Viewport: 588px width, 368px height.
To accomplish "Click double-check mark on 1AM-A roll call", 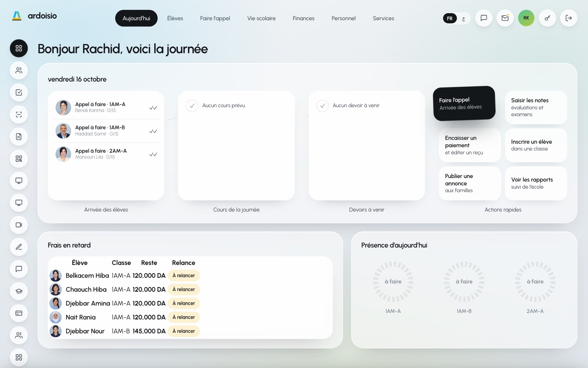I will coord(153,108).
